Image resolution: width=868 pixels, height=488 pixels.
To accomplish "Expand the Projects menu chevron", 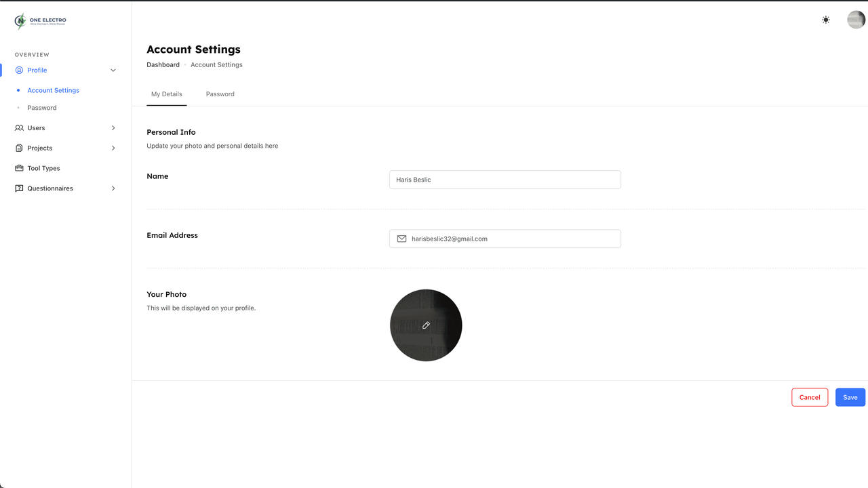I will 113,148.
